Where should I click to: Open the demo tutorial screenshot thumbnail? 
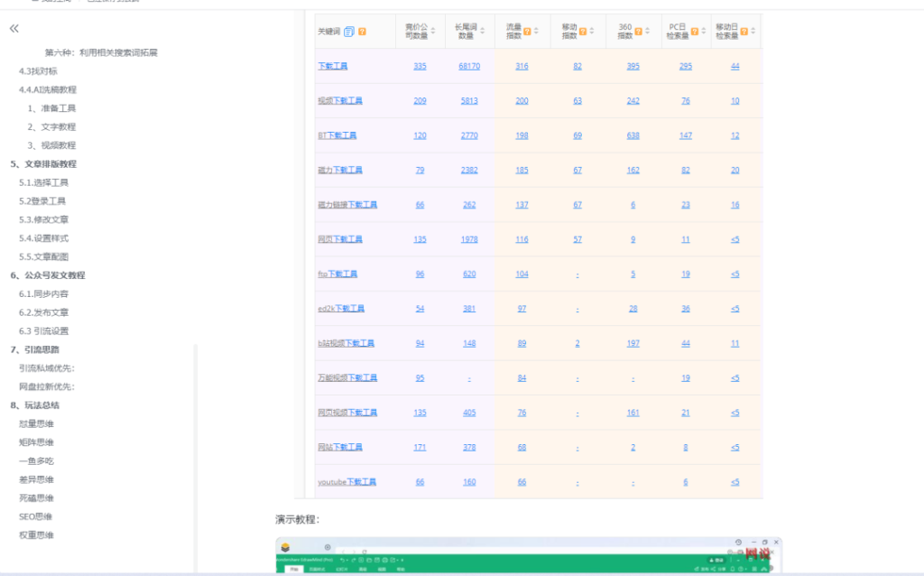(x=528, y=555)
